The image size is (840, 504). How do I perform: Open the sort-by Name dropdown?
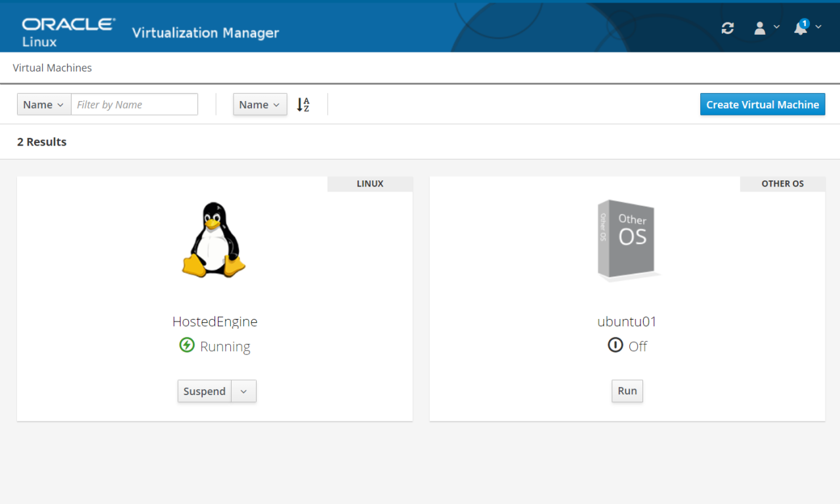click(x=260, y=104)
